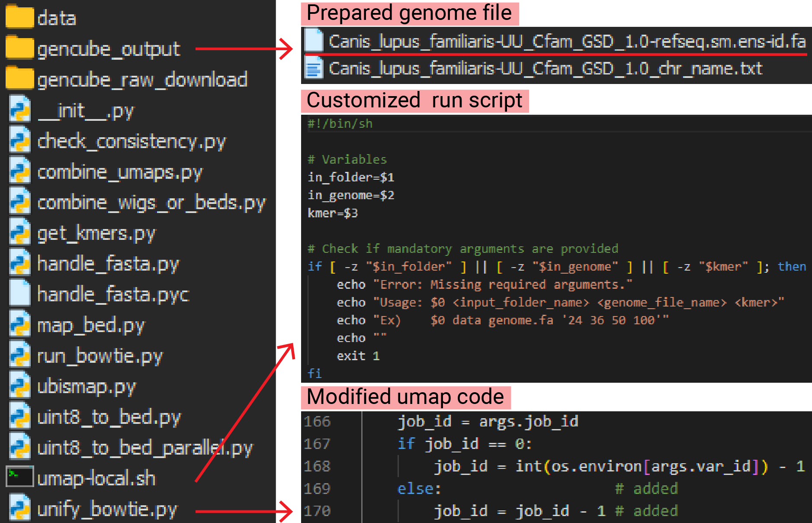This screenshot has width=812, height=523.
Task: Click the __init__.py Python file icon
Action: [x=20, y=109]
